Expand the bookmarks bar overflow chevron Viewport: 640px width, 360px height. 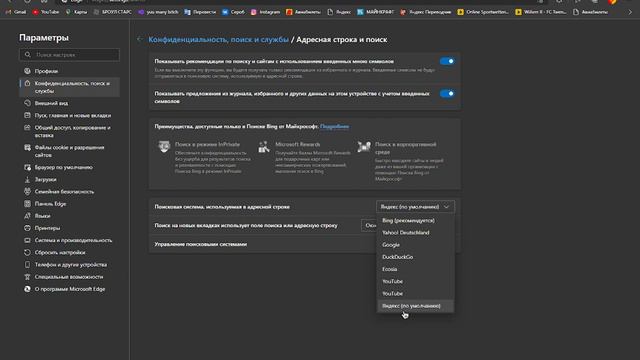pos(630,12)
